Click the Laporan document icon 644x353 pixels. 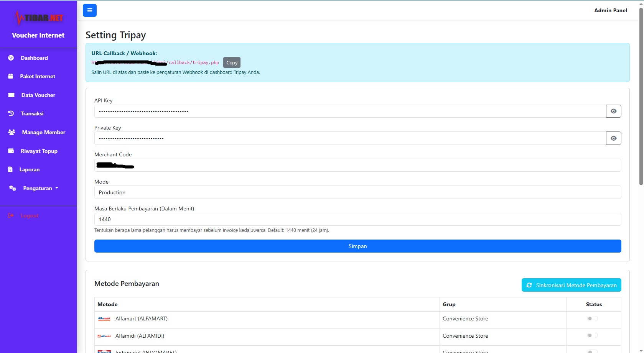tap(10, 169)
